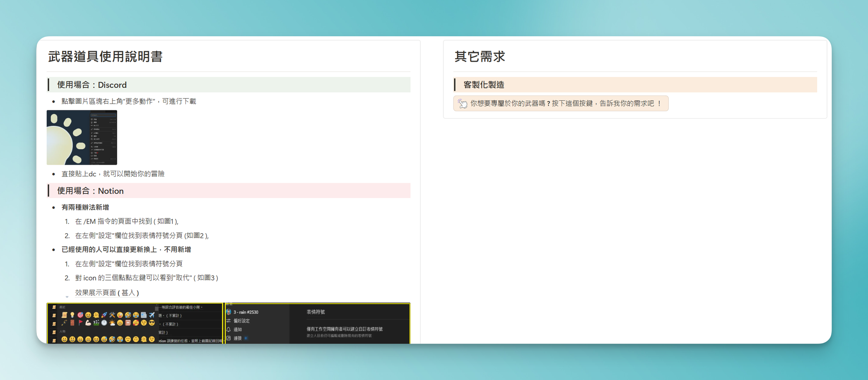868x380 pixels.
Task: Open the 效果展示頁面 ( 甚入 ) link
Action: click(107, 293)
